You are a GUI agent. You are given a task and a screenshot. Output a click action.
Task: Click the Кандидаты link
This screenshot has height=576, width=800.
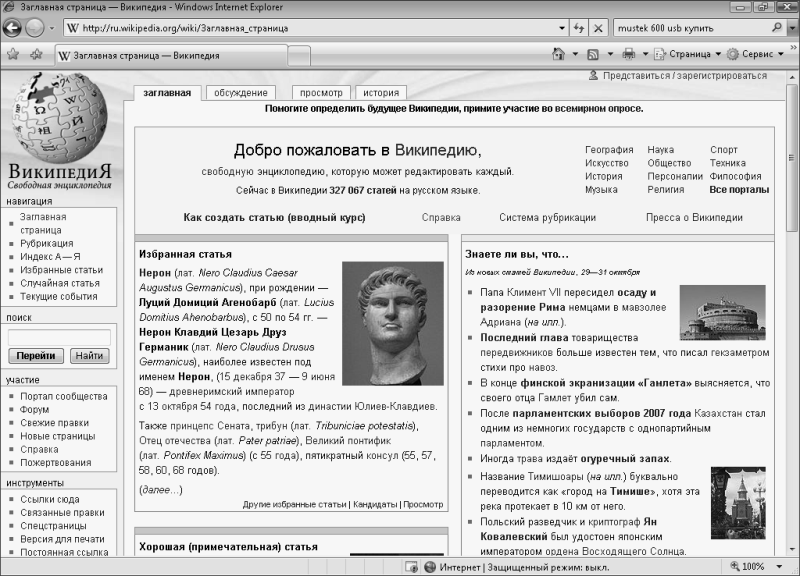pyautogui.click(x=375, y=505)
